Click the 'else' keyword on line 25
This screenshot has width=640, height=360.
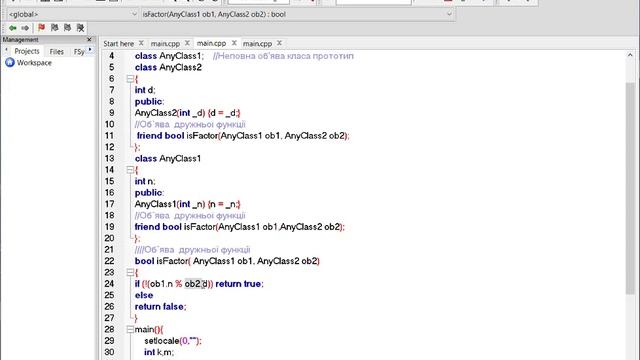pos(144,295)
